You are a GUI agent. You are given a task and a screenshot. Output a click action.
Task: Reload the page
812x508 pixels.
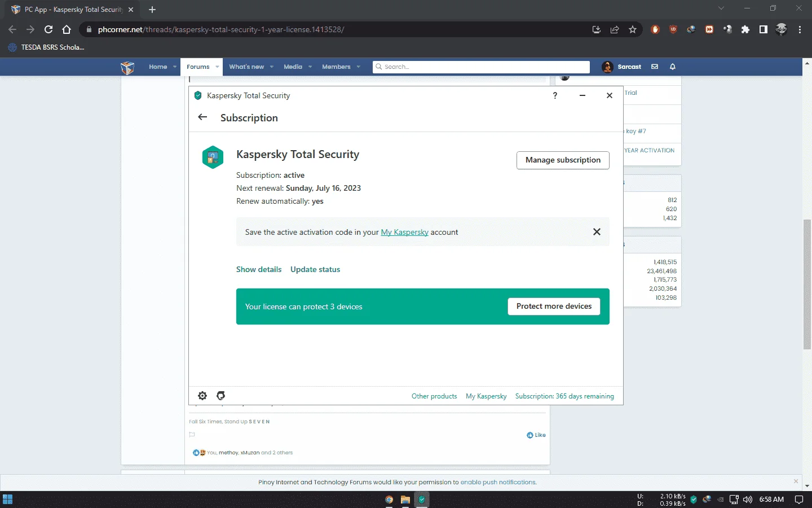[48, 29]
